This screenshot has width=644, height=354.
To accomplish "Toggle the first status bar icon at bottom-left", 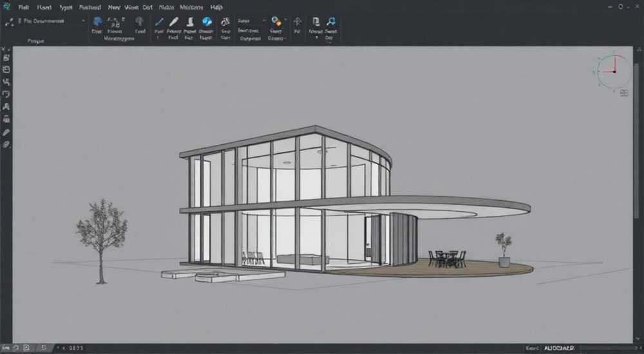I will click(6, 348).
